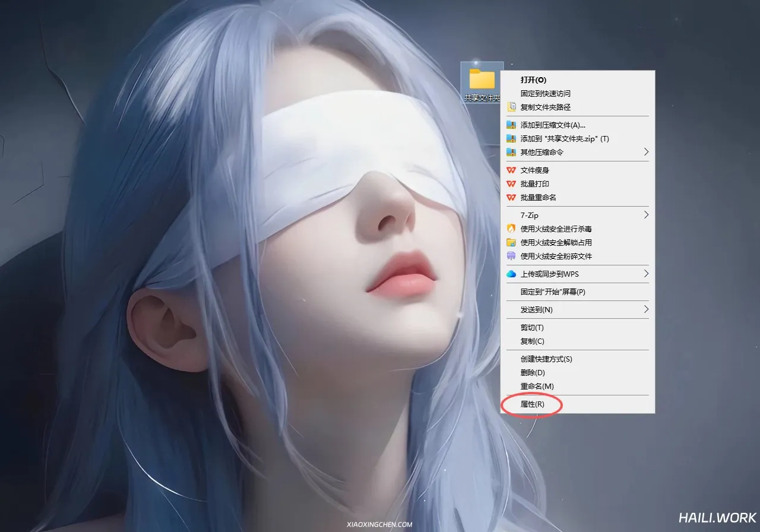
Task: Click the 复制文件夹路径 clipboard icon
Action: coord(511,107)
